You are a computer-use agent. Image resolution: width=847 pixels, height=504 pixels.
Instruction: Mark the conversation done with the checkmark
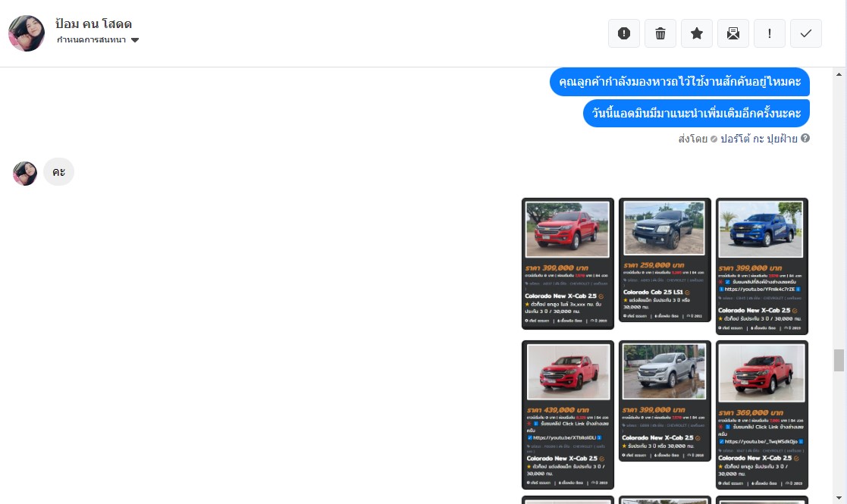pyautogui.click(x=806, y=33)
